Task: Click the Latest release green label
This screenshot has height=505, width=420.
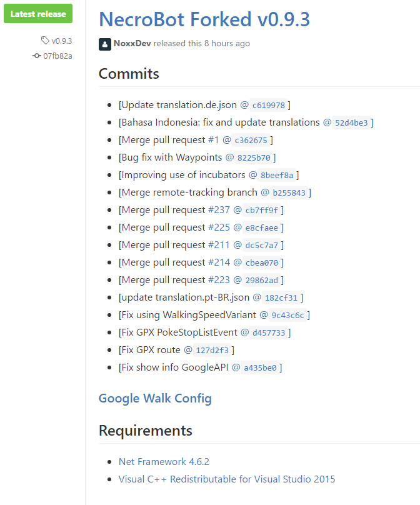Action: [x=38, y=14]
